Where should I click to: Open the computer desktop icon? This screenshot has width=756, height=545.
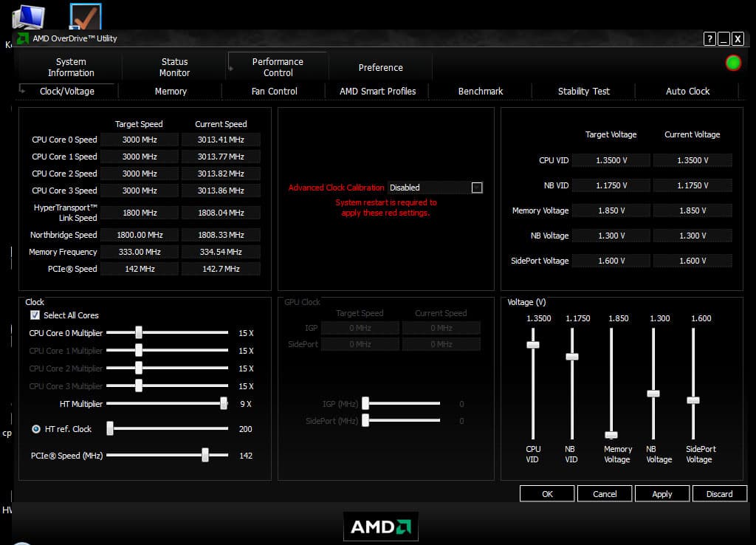[x=29, y=17]
